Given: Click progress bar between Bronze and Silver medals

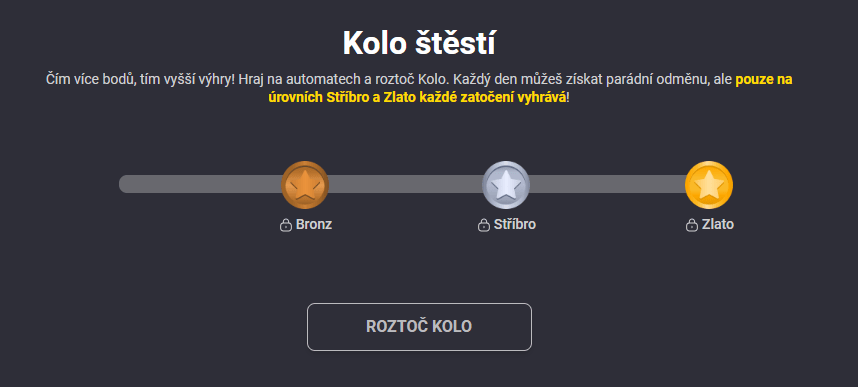Looking at the screenshot, I should pyautogui.click(x=405, y=184).
